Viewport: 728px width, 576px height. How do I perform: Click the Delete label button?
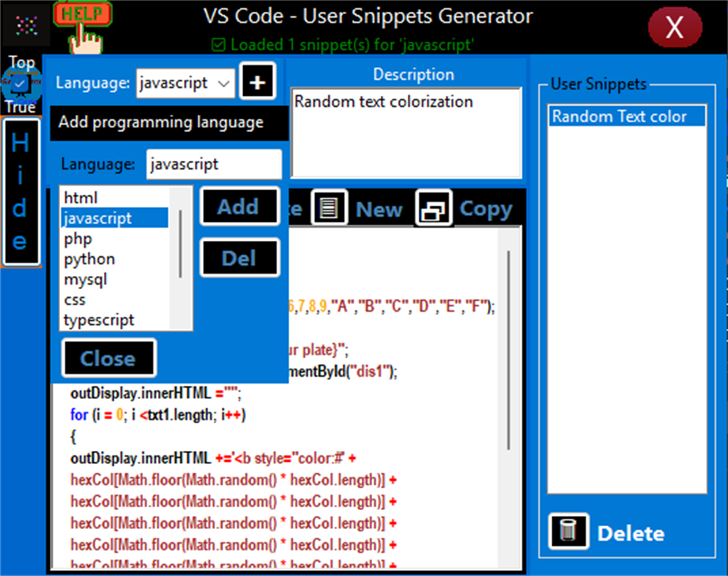(x=631, y=534)
